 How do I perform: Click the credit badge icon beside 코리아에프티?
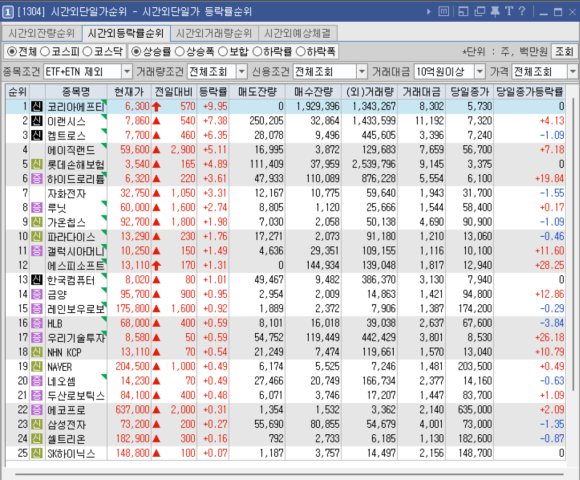coord(37,107)
